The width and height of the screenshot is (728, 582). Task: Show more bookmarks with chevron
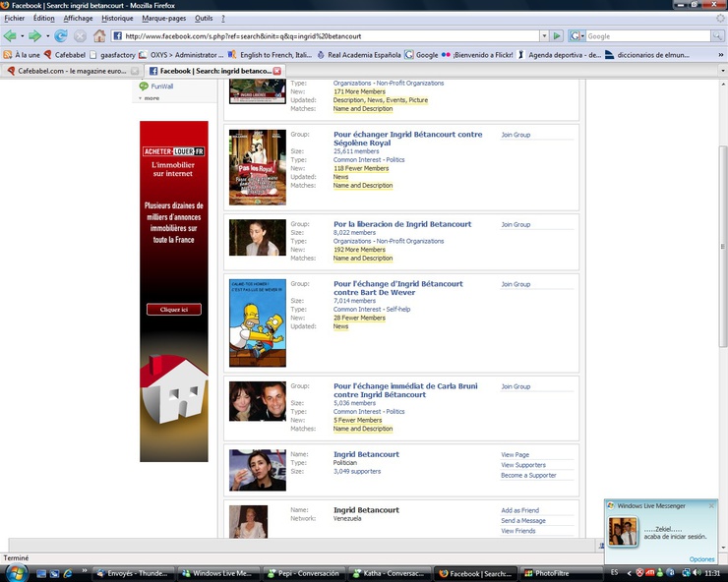click(720, 55)
